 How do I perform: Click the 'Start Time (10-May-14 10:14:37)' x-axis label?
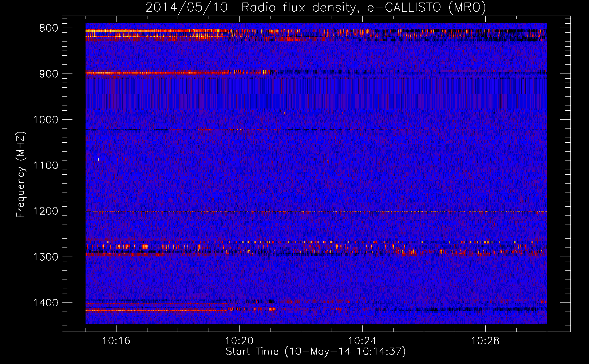coord(316,352)
